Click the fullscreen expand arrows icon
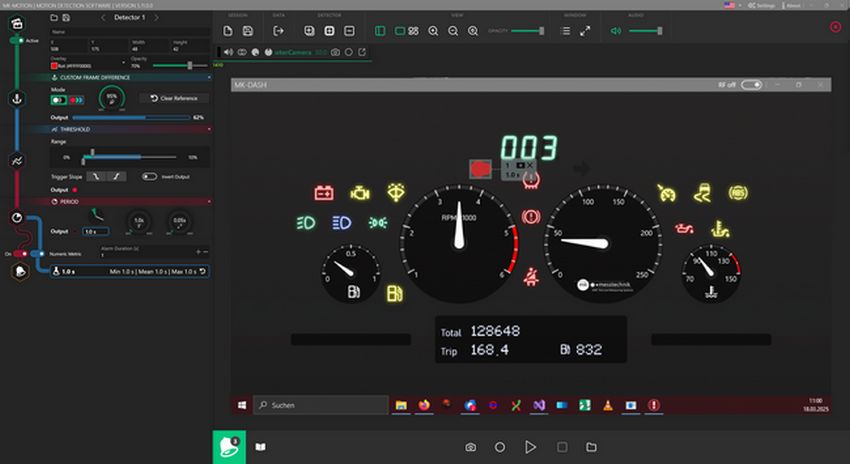 pyautogui.click(x=585, y=31)
